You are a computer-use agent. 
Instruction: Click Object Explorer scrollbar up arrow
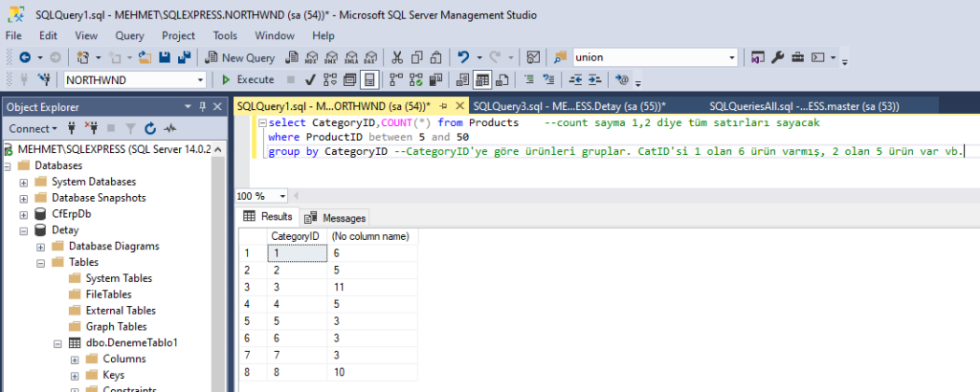pos(218,149)
